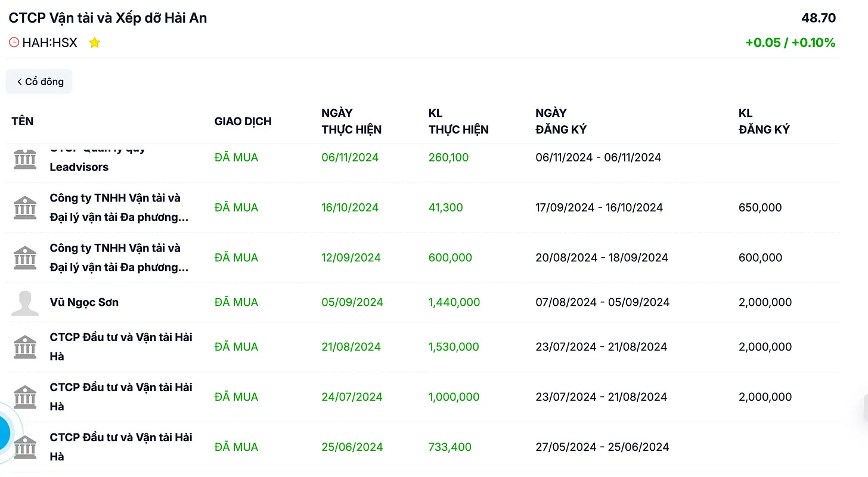The width and height of the screenshot is (868, 477).
Task: Click company title CTCP Vận tải và Xếp dỡ Hải An
Action: (x=108, y=18)
